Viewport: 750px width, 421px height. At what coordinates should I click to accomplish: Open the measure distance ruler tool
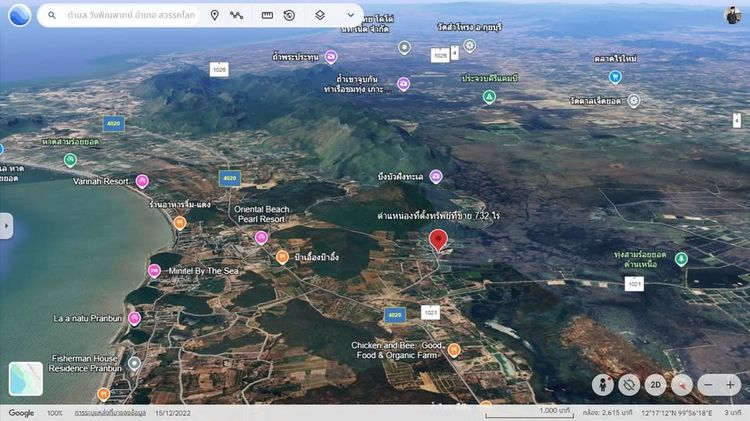(267, 15)
